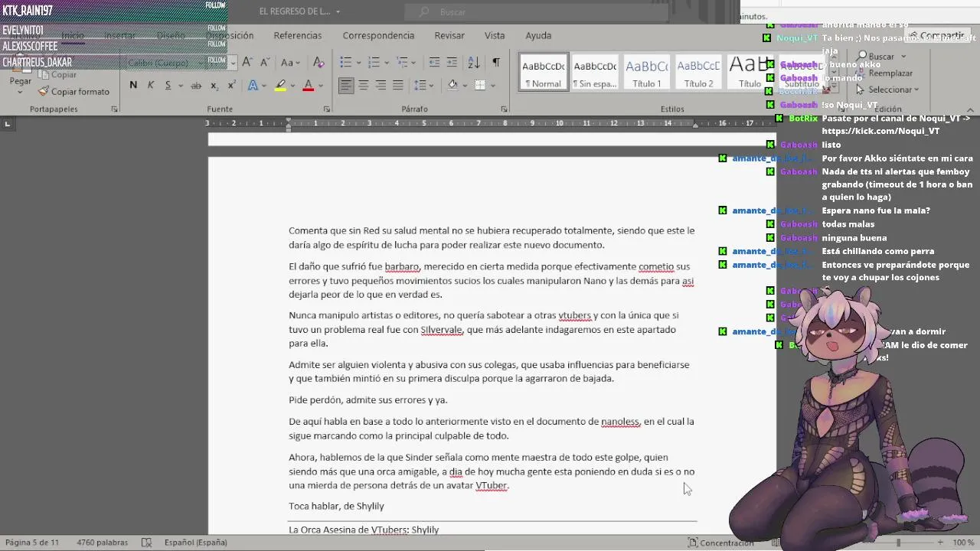Image resolution: width=980 pixels, height=551 pixels.
Task: Apply Título 2 style
Action: pos(698,72)
